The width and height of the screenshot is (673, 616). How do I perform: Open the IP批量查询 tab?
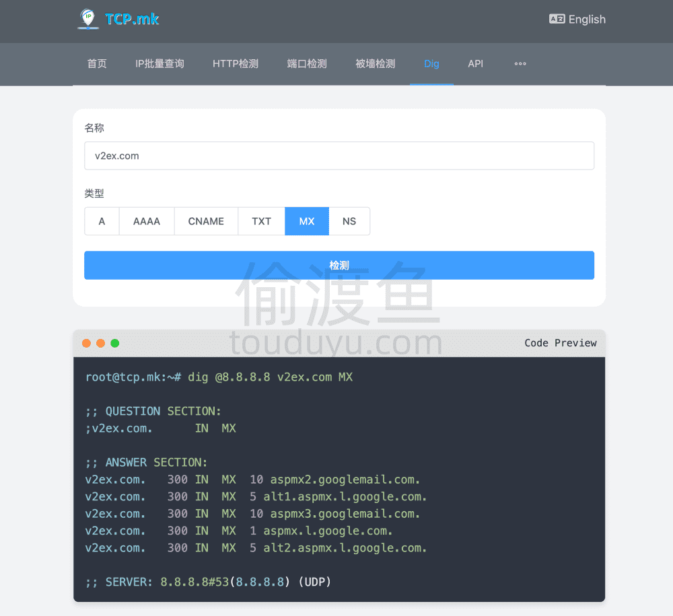[x=160, y=64]
